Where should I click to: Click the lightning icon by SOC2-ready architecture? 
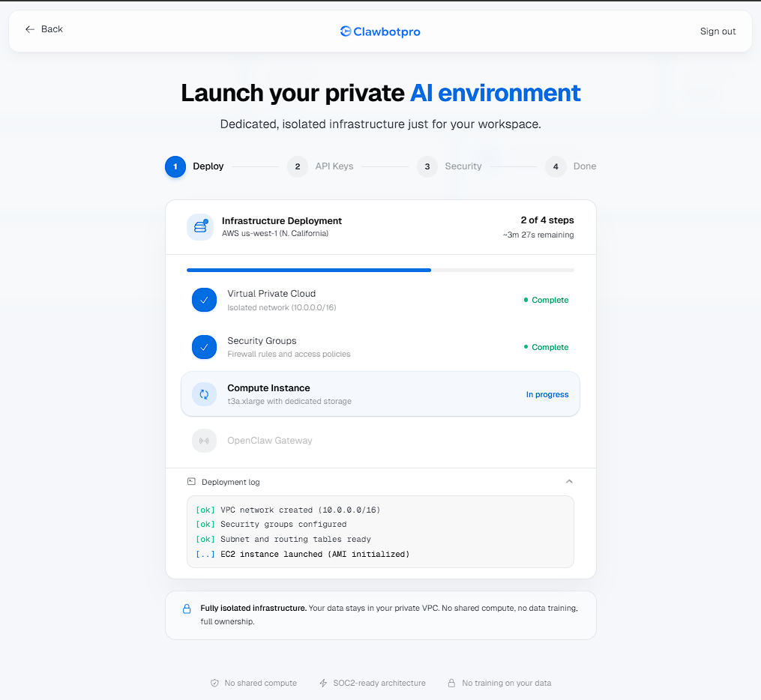323,683
